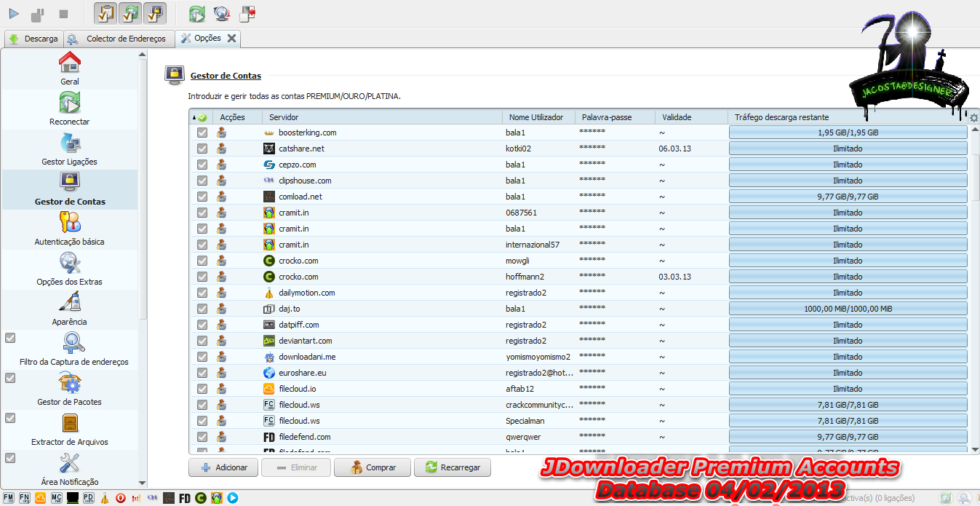
Task: Switch to the Colector de Endereços tab
Action: [x=118, y=39]
